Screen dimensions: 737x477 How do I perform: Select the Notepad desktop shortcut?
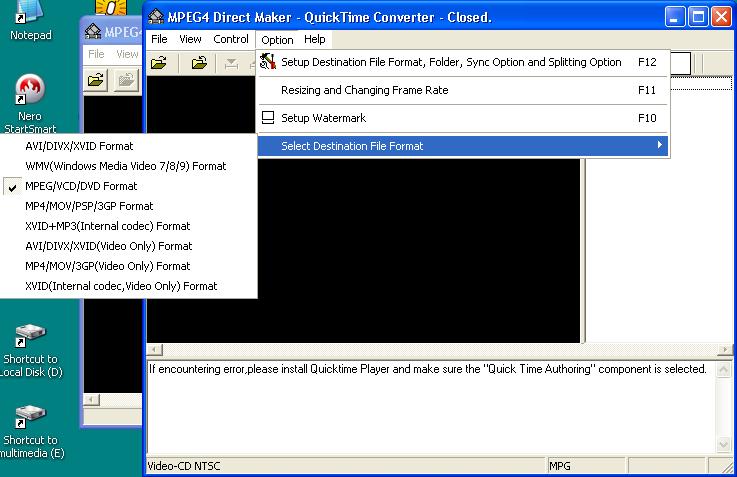pos(31,21)
